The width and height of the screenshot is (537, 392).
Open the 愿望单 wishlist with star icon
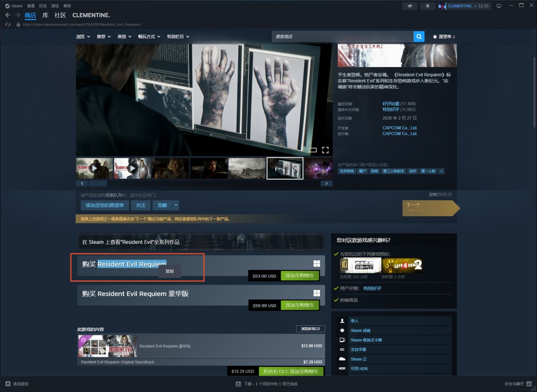(443, 37)
